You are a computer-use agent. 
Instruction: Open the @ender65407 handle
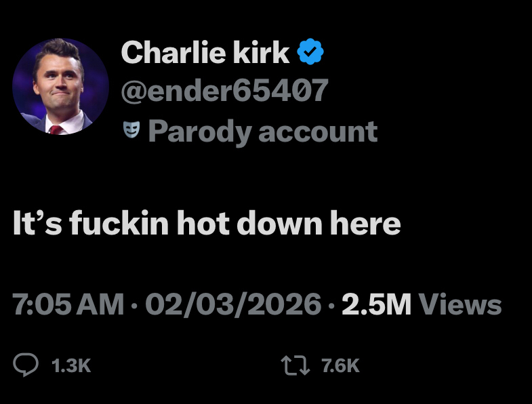(x=224, y=91)
